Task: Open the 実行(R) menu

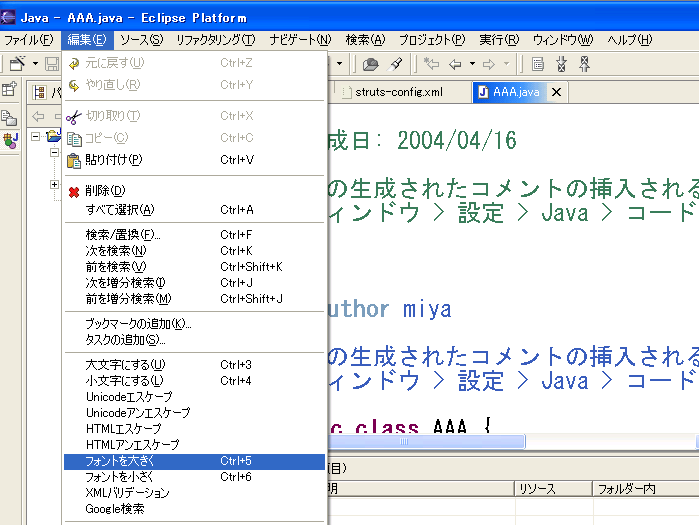Action: coord(499,40)
